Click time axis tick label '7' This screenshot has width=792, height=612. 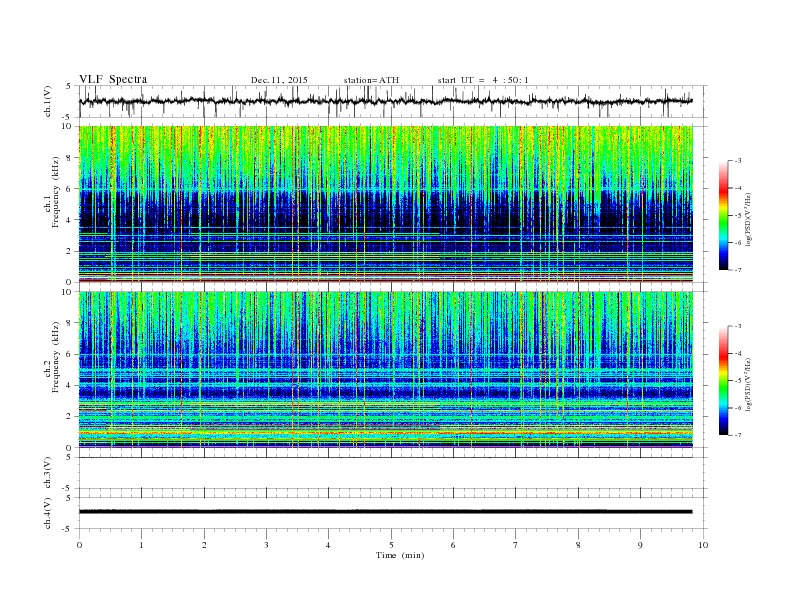tap(516, 545)
